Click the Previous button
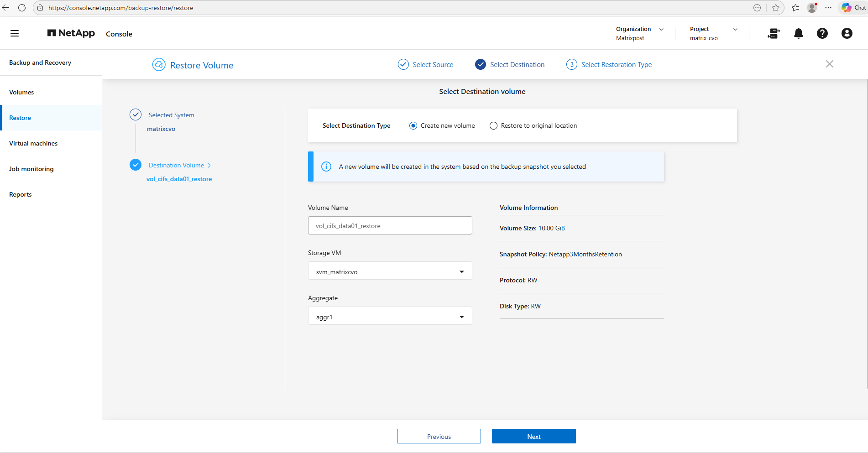The image size is (868, 453). (x=439, y=436)
